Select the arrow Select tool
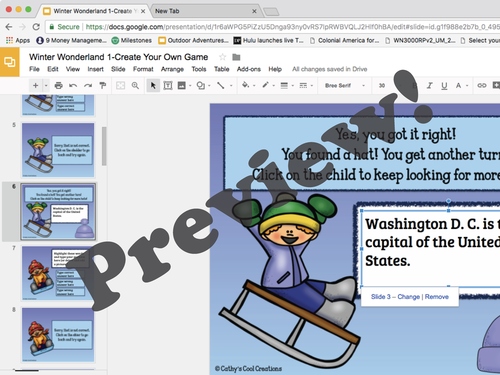500x375 pixels. 153,86
